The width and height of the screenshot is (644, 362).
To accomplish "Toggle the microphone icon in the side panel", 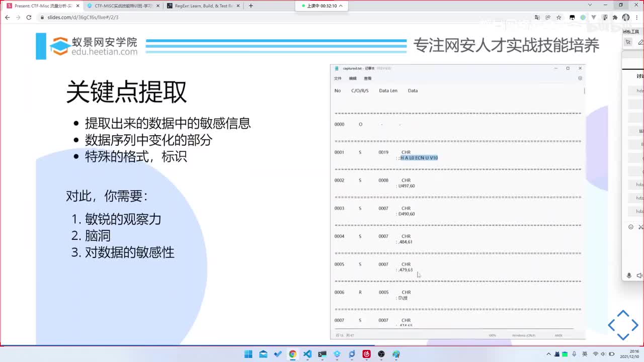I will point(629,276).
